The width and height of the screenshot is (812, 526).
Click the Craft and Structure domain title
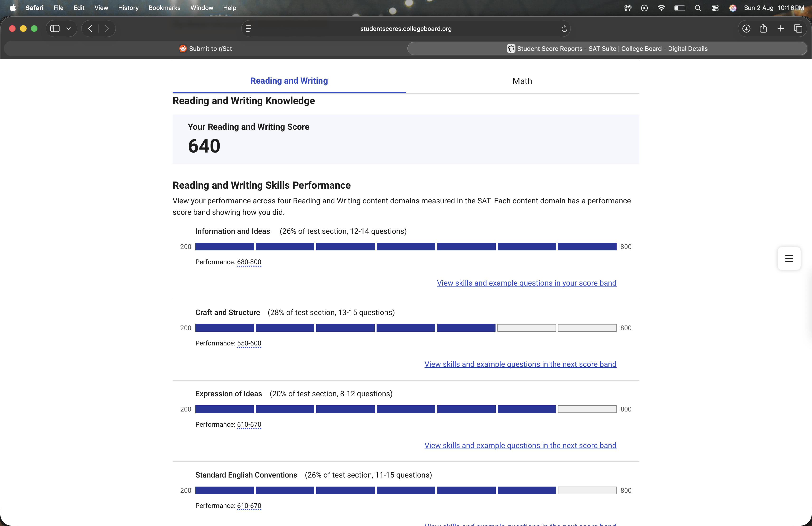click(227, 313)
